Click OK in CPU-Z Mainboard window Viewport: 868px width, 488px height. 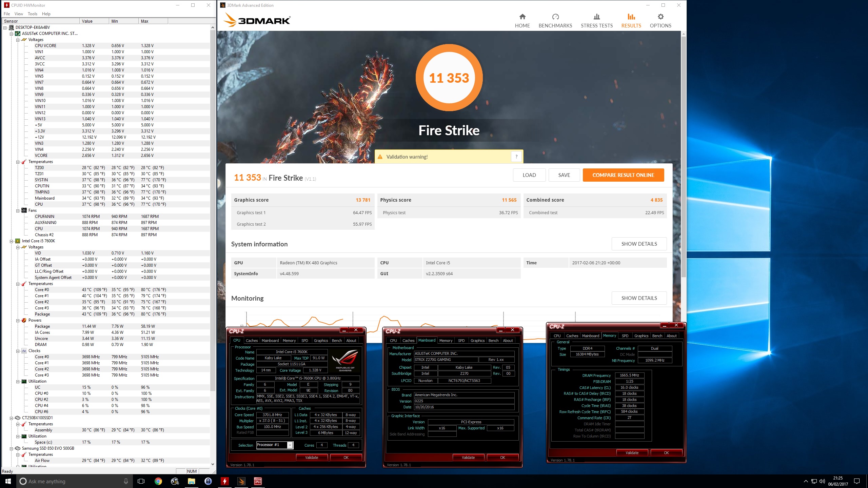502,457
